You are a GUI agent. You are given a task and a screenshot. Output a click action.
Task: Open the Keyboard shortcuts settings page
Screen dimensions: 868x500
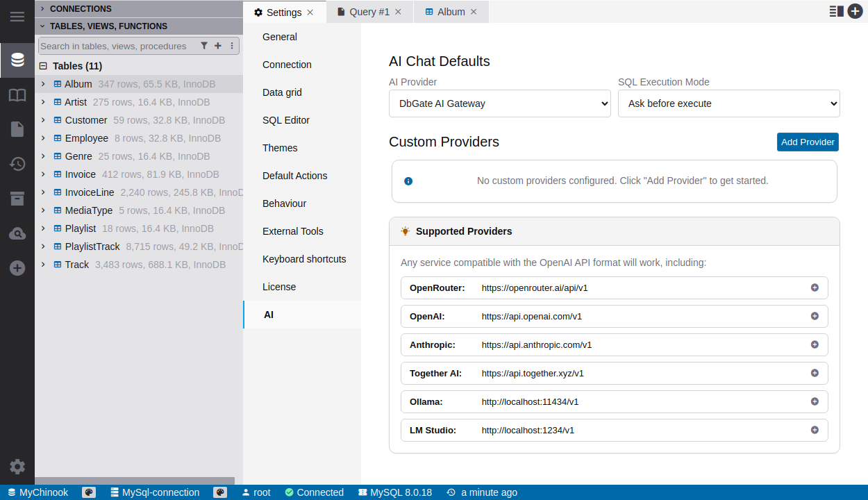click(304, 259)
